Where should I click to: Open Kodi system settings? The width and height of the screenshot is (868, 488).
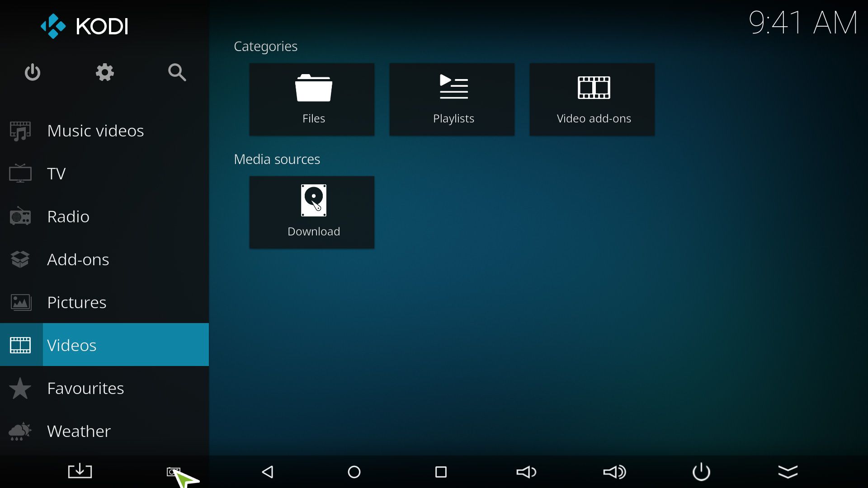(x=104, y=71)
